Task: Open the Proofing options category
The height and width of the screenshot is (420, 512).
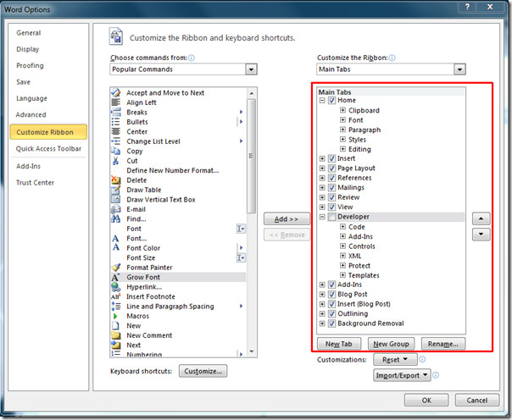Action: tap(30, 65)
